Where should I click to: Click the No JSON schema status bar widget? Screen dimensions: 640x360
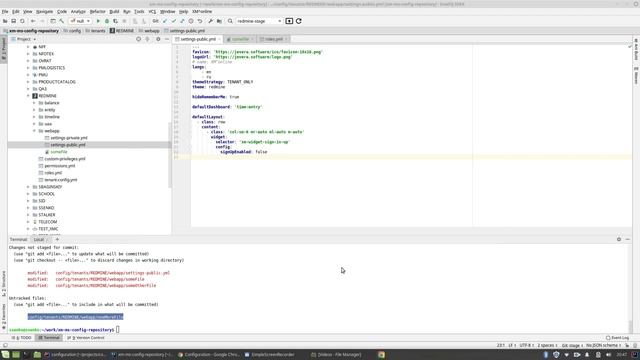click(604, 345)
